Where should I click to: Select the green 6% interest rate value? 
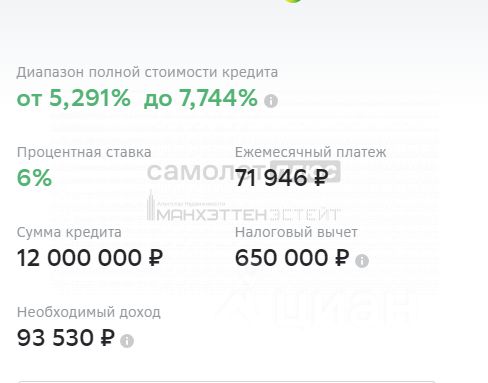(x=34, y=178)
